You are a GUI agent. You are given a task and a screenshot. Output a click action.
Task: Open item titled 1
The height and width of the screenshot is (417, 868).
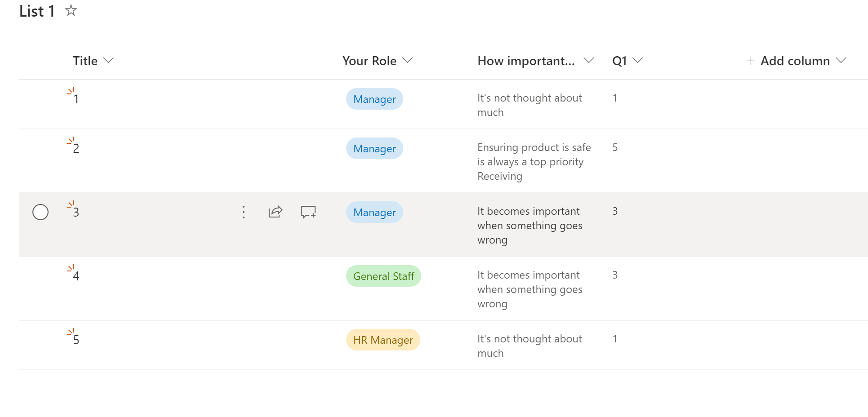coord(76,99)
